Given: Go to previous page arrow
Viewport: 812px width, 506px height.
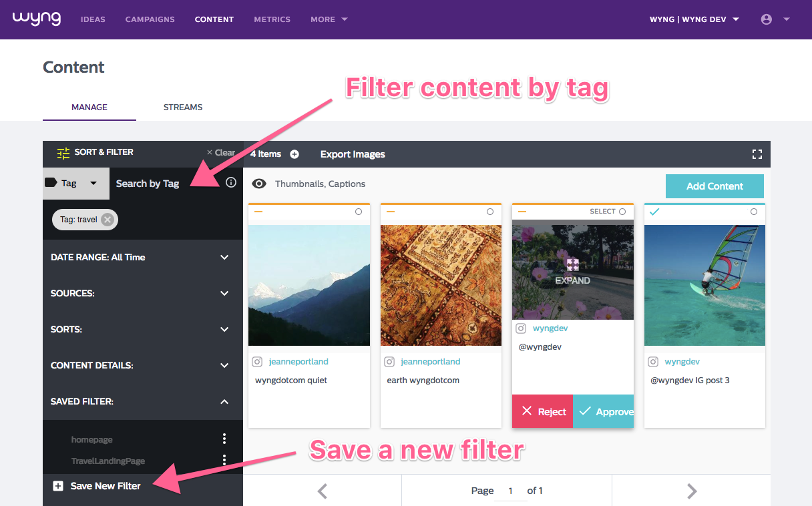Looking at the screenshot, I should coord(322,491).
